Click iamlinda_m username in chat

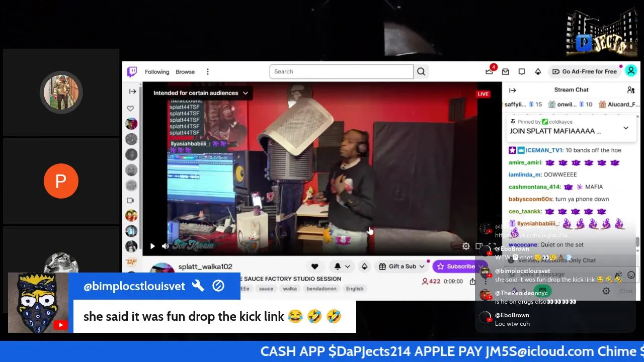pyautogui.click(x=525, y=174)
